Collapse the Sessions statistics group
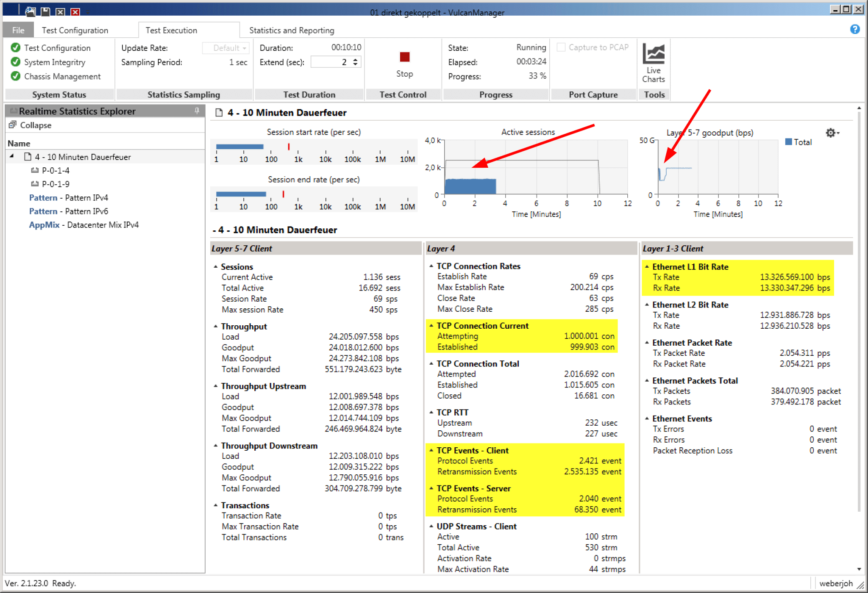Screen dimensions: 868x593 tap(216, 266)
